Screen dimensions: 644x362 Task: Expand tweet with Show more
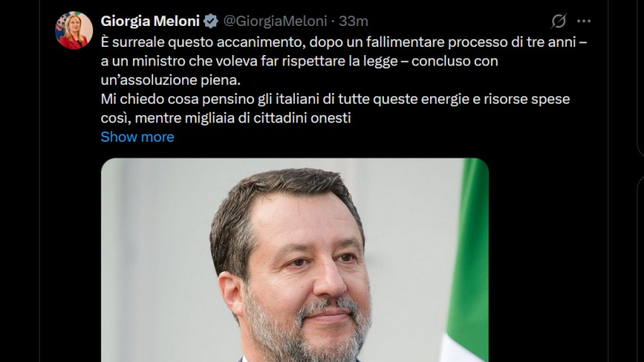tap(137, 137)
